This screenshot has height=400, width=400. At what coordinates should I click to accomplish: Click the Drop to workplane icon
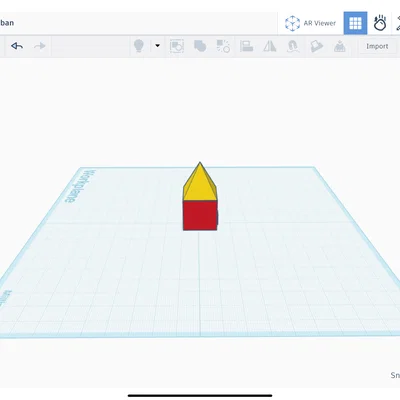[339, 46]
